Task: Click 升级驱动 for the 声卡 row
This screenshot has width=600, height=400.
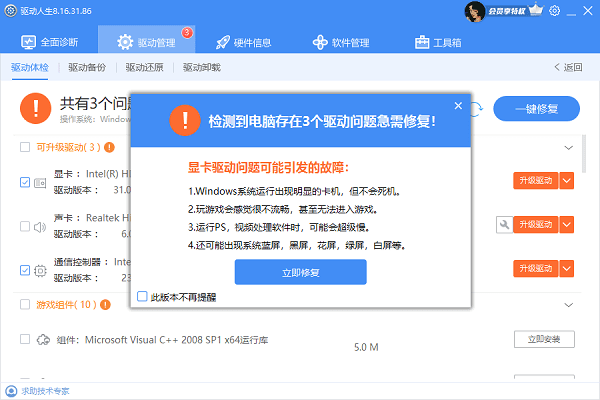Action: pos(535,224)
